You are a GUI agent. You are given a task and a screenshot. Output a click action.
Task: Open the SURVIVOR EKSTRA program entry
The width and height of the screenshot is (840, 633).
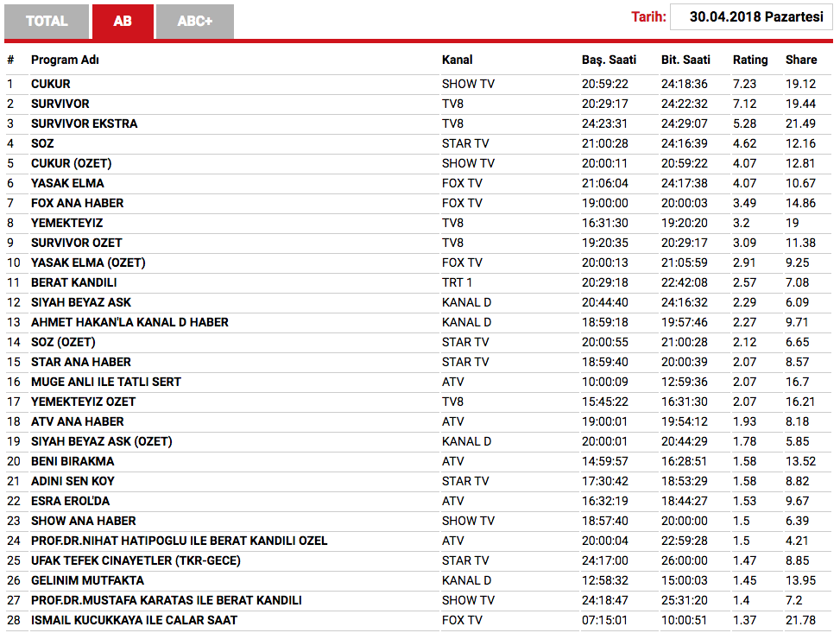pos(84,123)
